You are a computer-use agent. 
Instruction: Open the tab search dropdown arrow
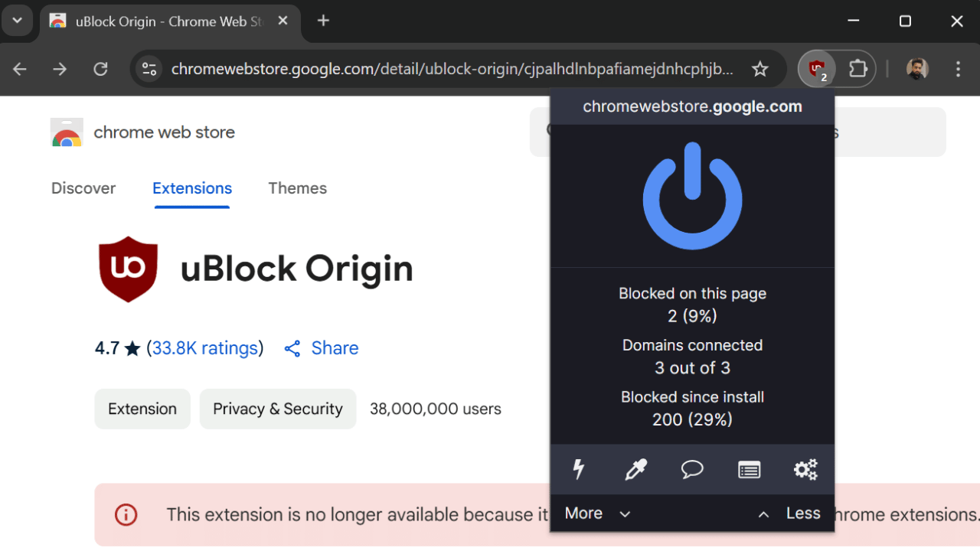coord(17,21)
